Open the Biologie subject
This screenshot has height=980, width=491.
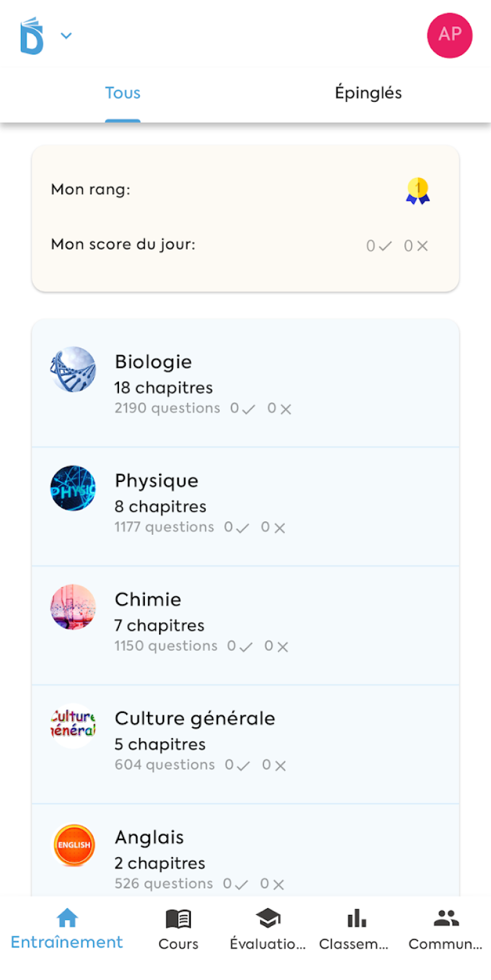[245, 383]
